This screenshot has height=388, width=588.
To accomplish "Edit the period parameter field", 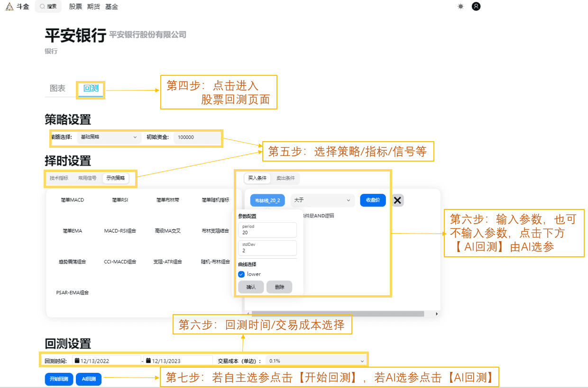I will coord(267,230).
